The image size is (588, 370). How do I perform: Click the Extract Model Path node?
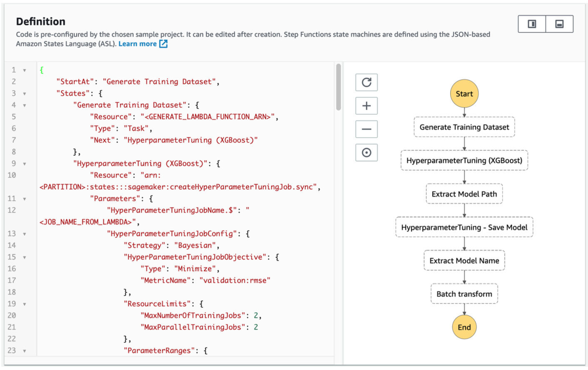(x=464, y=194)
